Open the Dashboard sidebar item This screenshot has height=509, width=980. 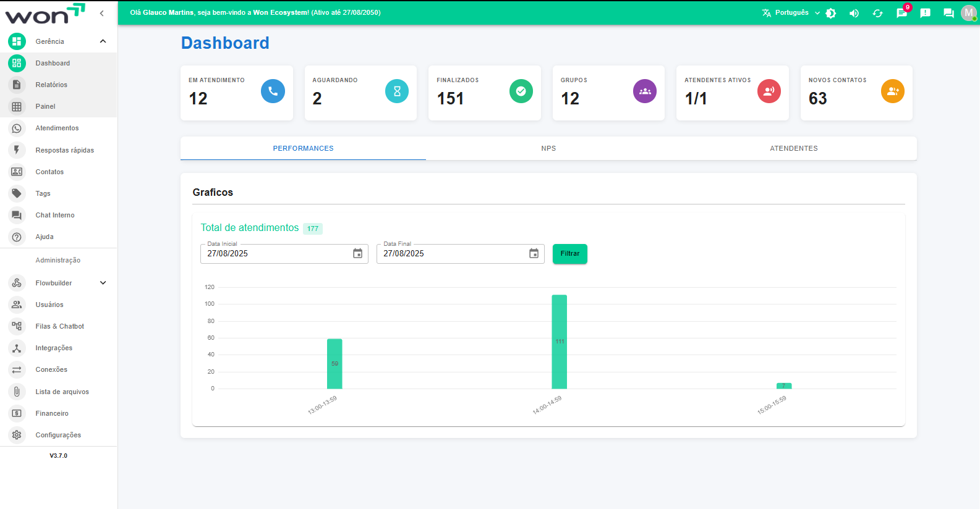coord(58,63)
